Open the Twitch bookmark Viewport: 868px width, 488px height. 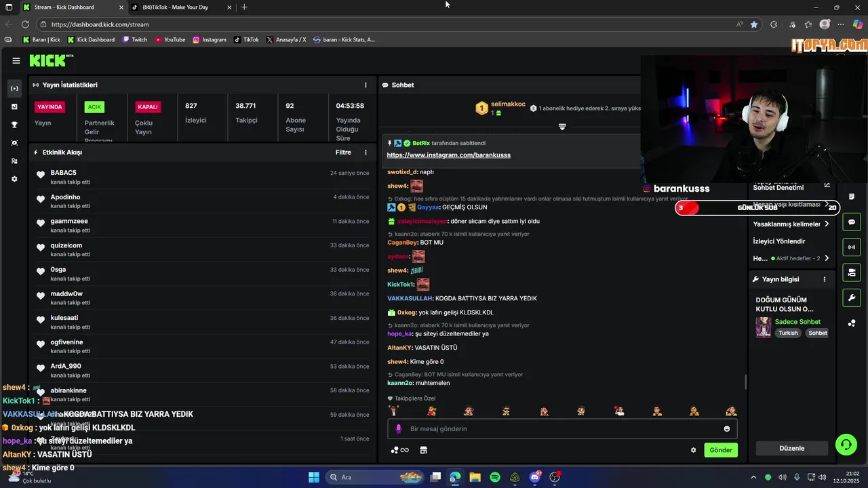click(x=135, y=40)
